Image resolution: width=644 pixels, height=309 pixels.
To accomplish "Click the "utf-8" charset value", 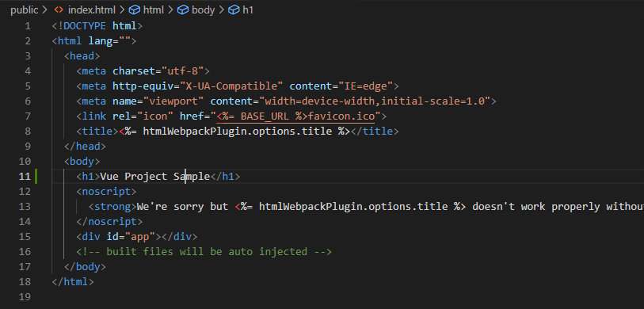I will 182,71.
